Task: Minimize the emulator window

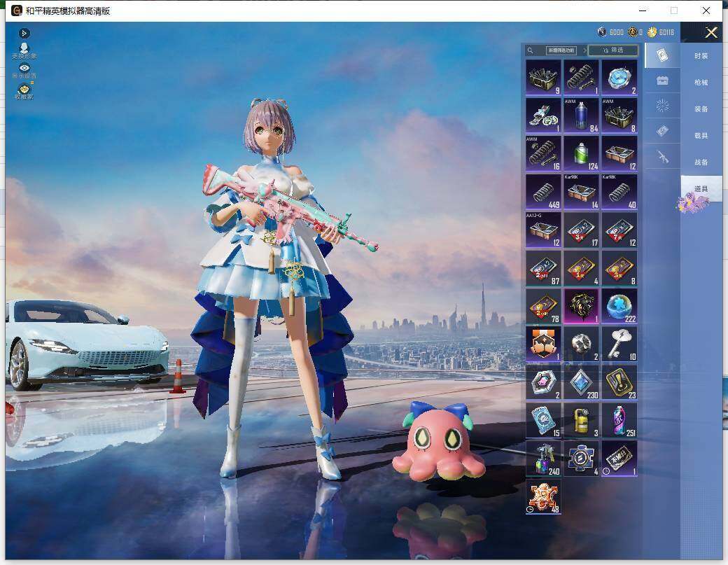Action: pyautogui.click(x=643, y=11)
